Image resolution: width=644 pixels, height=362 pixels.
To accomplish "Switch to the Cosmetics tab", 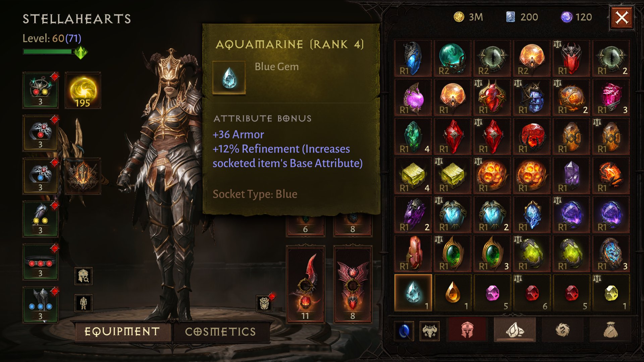I will pyautogui.click(x=220, y=331).
